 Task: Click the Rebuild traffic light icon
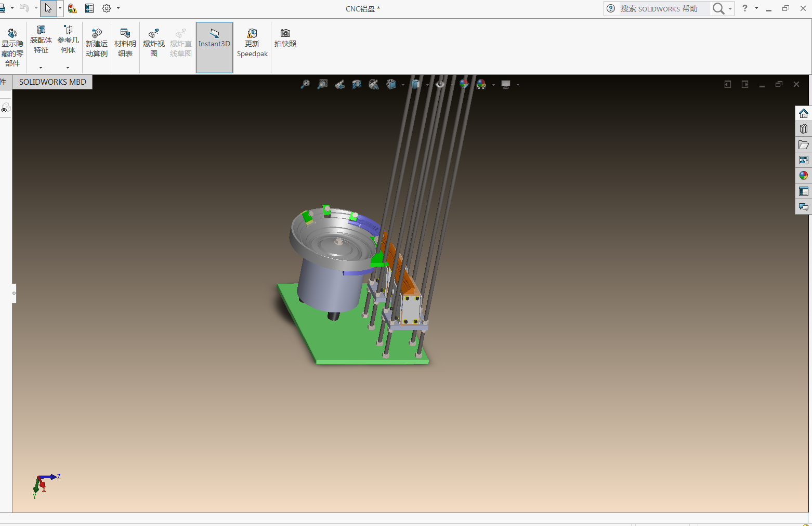(x=72, y=8)
